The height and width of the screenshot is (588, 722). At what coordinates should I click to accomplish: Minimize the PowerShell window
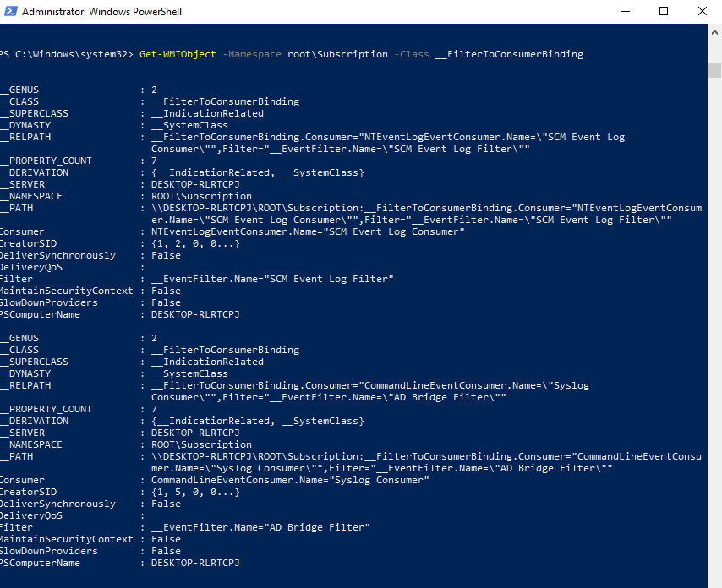[626, 11]
